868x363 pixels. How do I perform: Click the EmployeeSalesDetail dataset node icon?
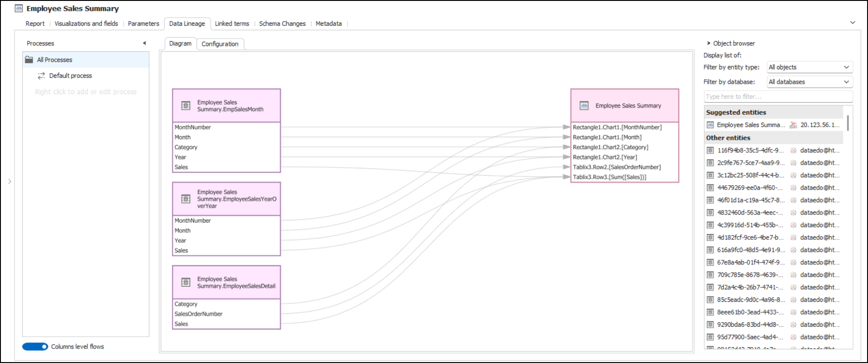pos(185,282)
